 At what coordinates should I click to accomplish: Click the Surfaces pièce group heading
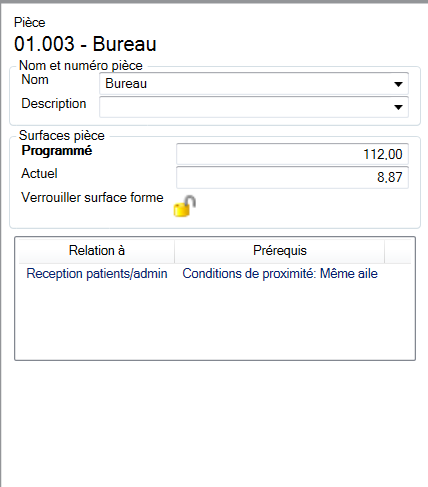[62, 136]
